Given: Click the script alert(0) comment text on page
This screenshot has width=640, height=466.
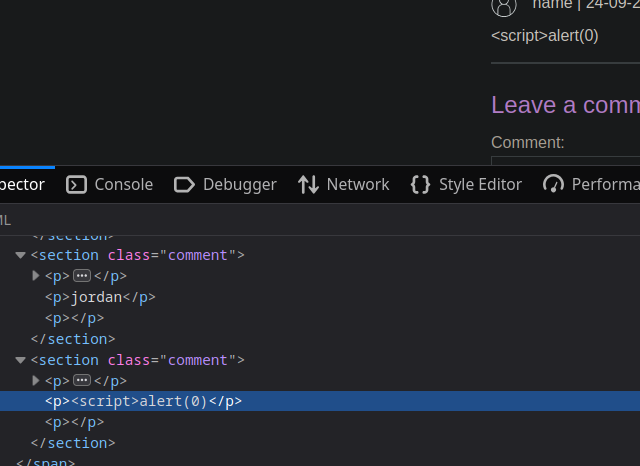Looking at the screenshot, I should click(544, 35).
